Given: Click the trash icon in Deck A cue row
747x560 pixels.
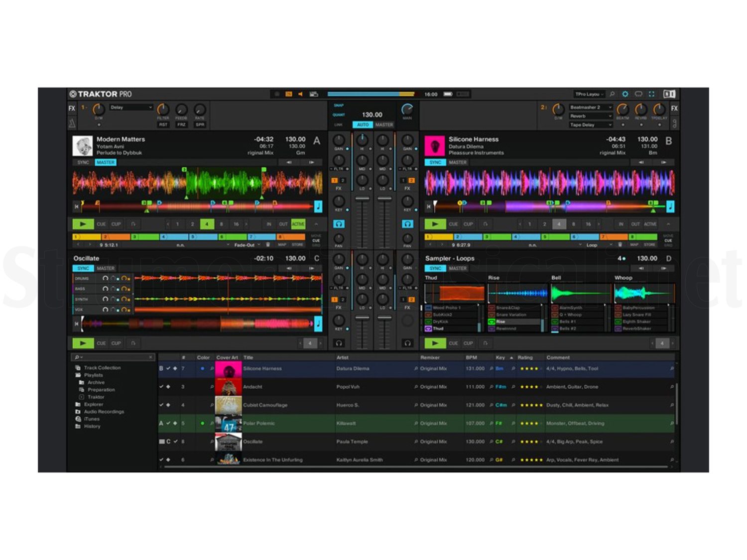Looking at the screenshot, I should [268, 245].
